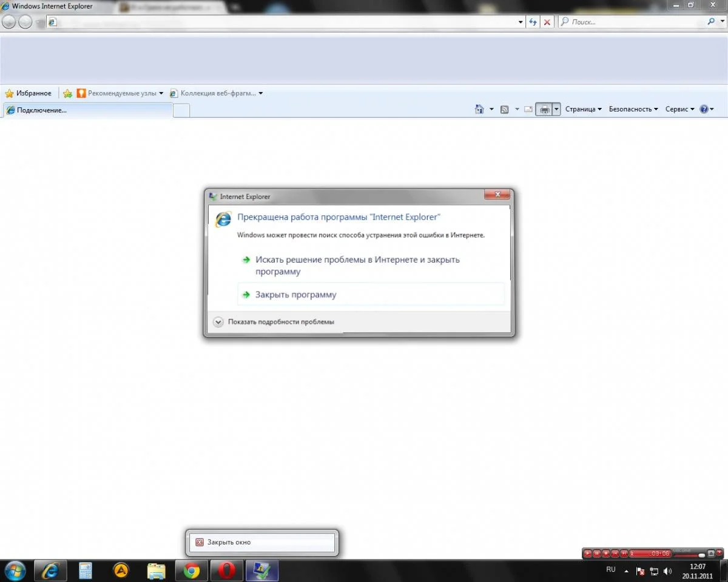Click the rightmost active program on taskbar
The width and height of the screenshot is (728, 582).
(262, 570)
